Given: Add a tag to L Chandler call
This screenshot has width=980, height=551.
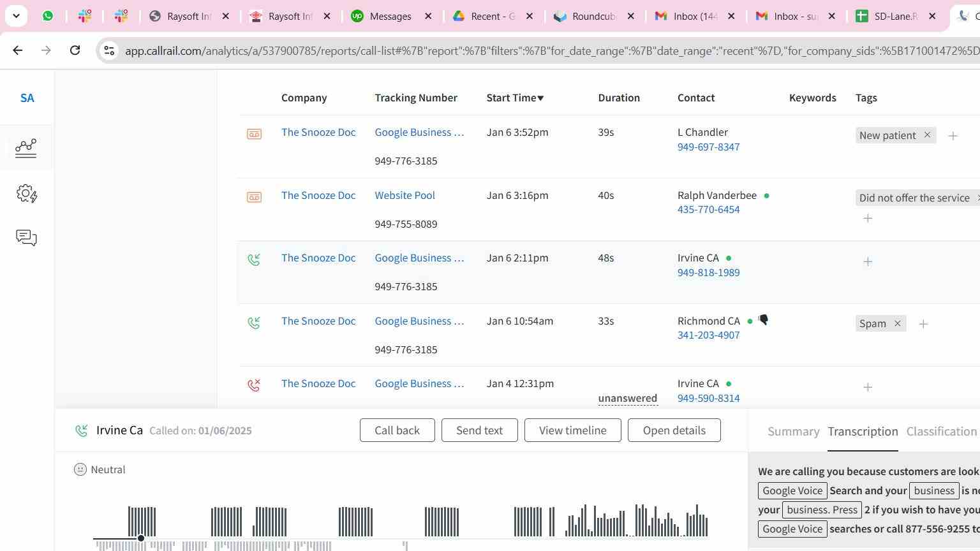Looking at the screenshot, I should (x=953, y=136).
